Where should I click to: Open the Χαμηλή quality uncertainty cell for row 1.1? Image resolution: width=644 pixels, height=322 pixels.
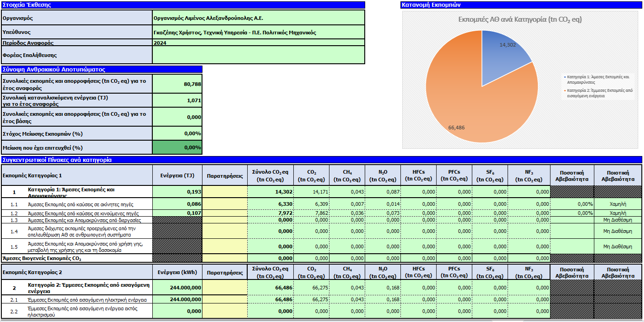tap(617, 204)
